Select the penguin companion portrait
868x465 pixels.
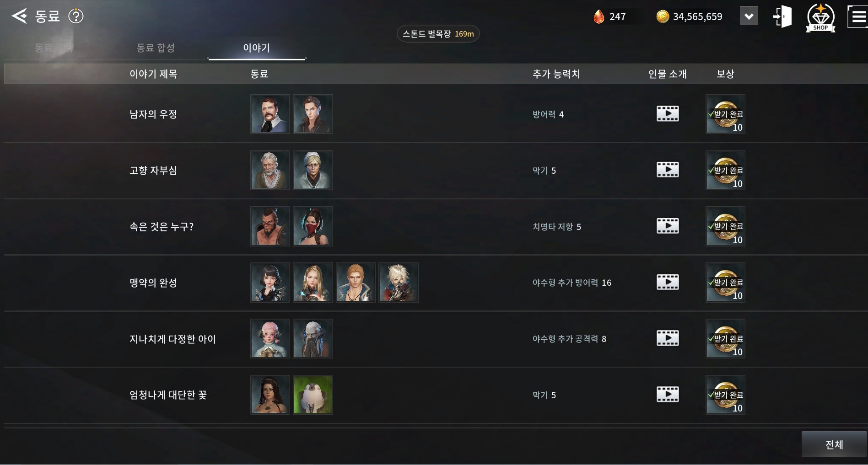pos(313,395)
